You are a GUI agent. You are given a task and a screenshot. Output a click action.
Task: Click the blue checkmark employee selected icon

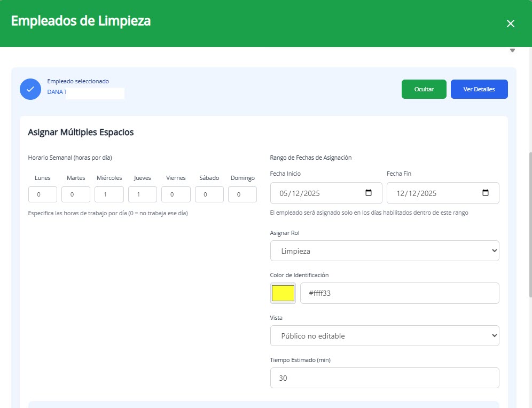click(30, 89)
